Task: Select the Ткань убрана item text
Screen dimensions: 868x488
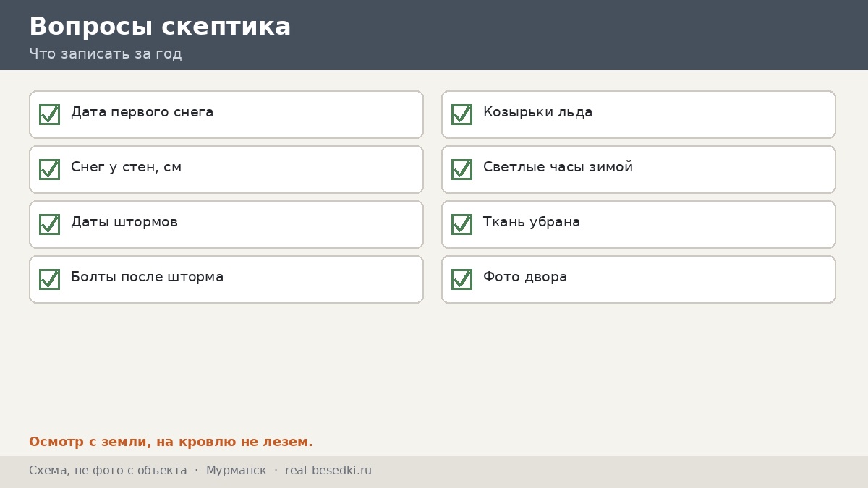Action: (x=532, y=223)
